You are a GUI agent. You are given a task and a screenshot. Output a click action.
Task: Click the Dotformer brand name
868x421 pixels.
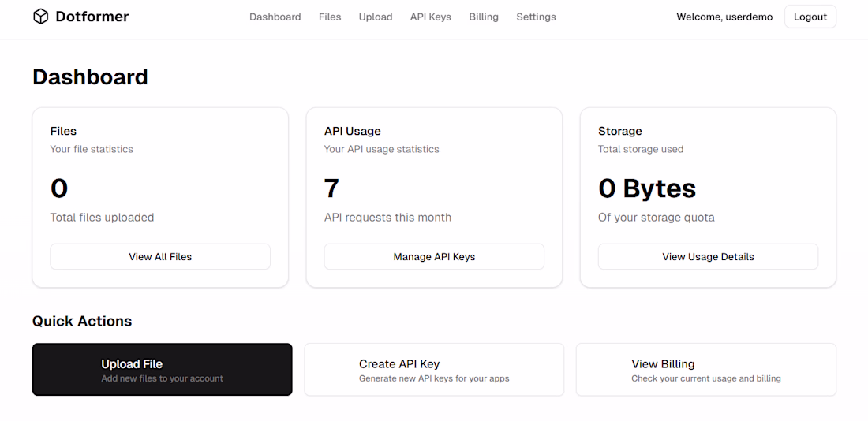coord(92,17)
